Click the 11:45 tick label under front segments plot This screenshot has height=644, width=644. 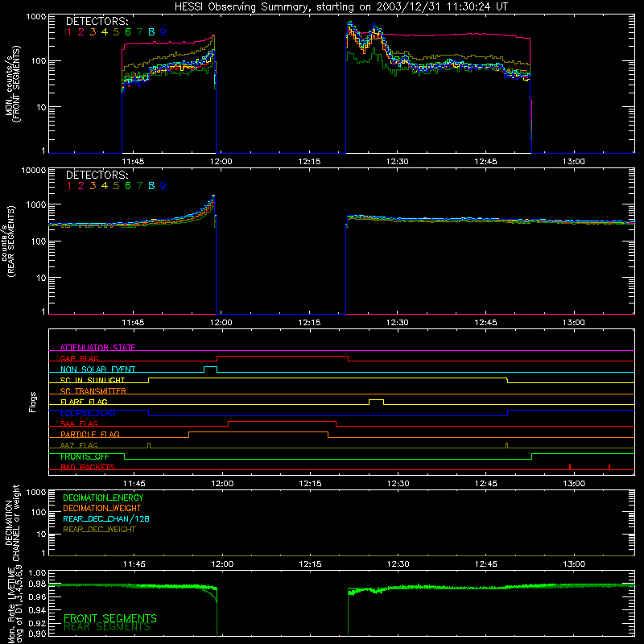pos(133,162)
